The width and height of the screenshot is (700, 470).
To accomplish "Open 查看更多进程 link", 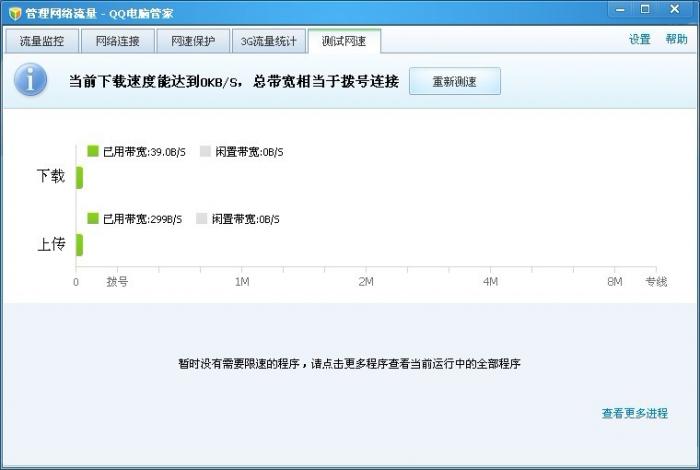I will (x=635, y=413).
